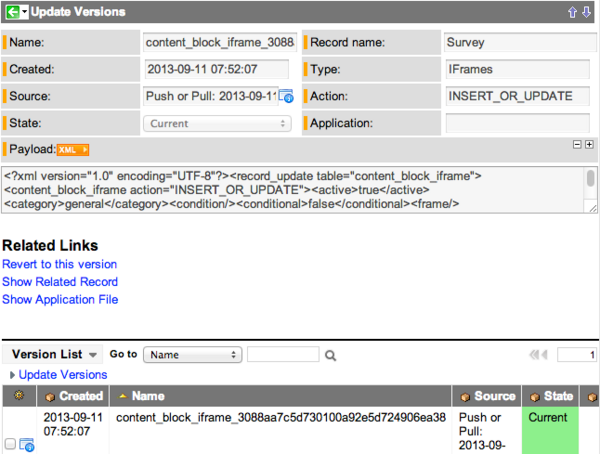Click the page number field

577,355
